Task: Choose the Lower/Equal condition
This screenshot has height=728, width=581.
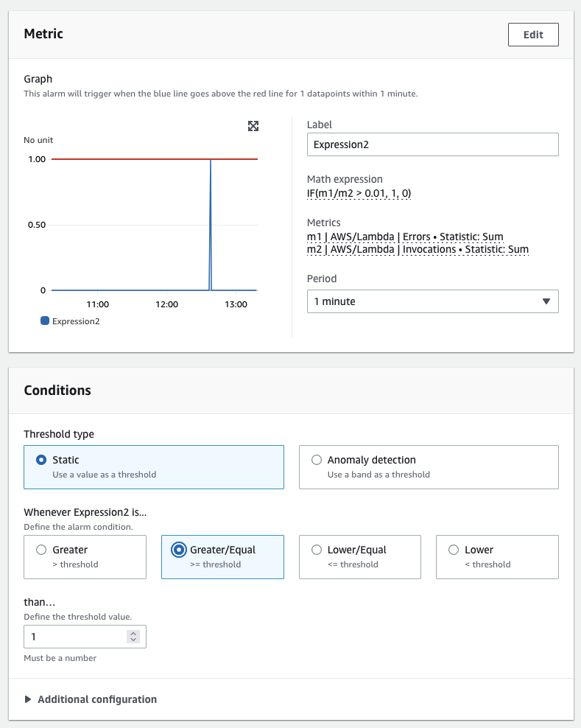Action: tap(360, 557)
